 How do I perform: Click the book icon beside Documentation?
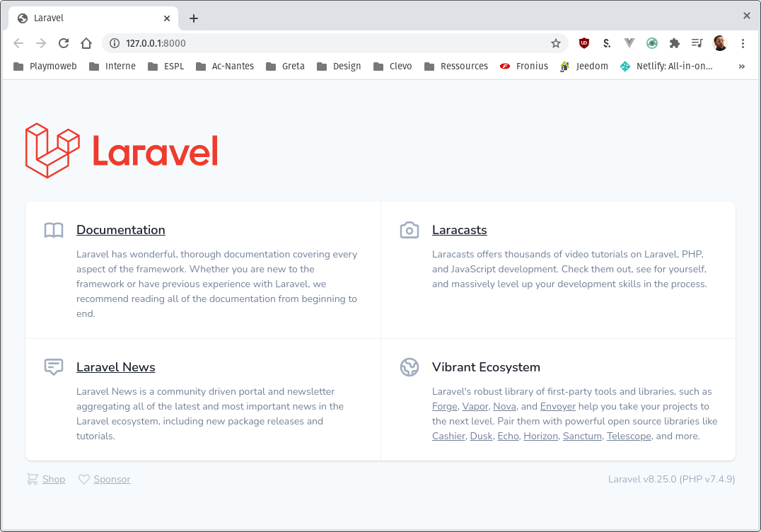53,230
